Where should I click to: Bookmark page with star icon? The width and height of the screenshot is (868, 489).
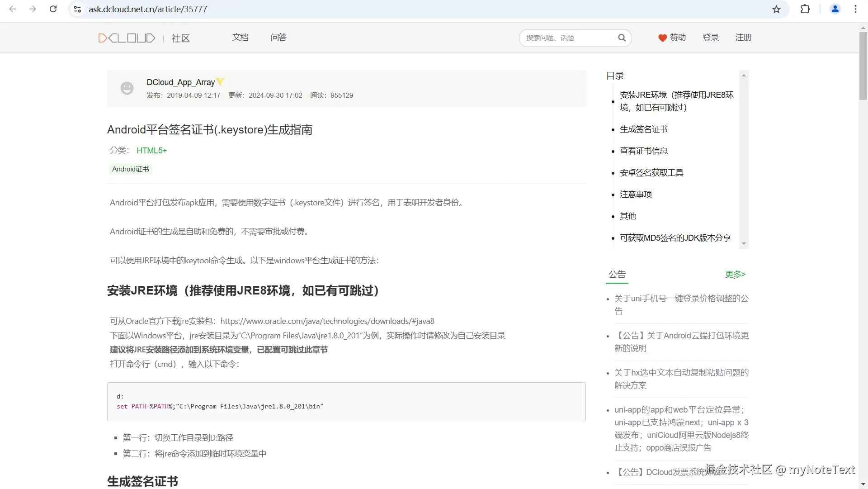pos(776,9)
